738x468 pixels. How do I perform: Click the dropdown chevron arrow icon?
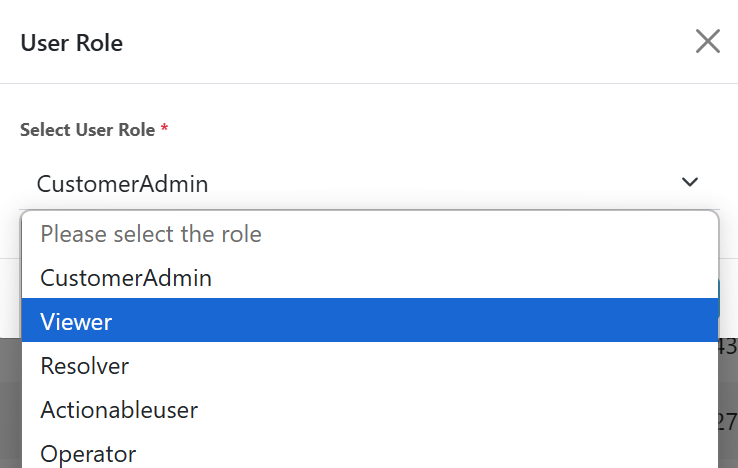click(x=689, y=182)
